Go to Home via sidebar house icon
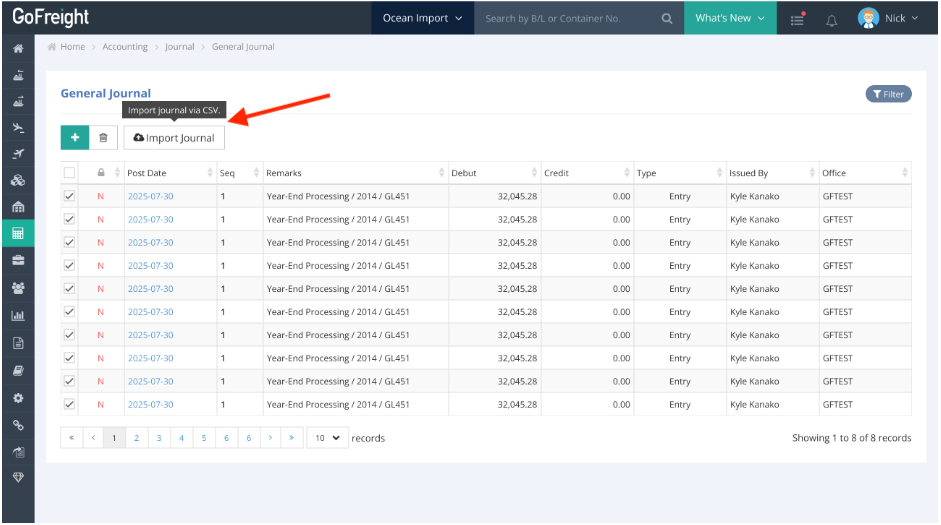The image size is (941, 525). [17, 48]
